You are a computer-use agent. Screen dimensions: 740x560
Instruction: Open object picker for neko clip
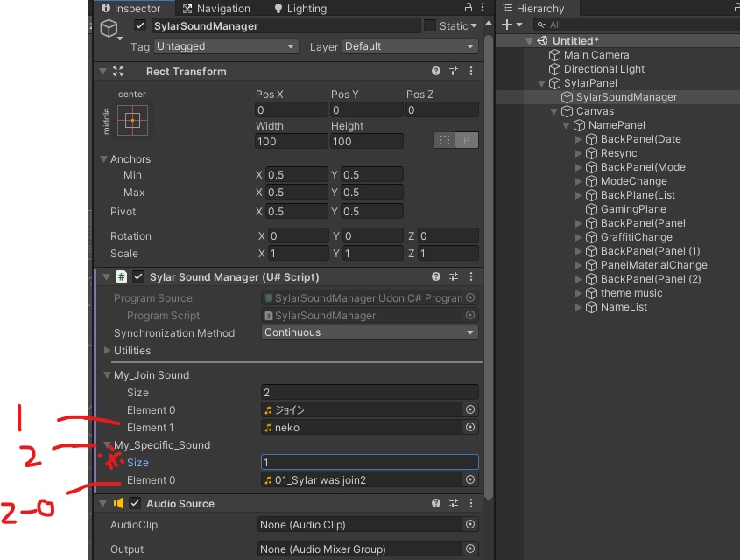[x=470, y=427]
